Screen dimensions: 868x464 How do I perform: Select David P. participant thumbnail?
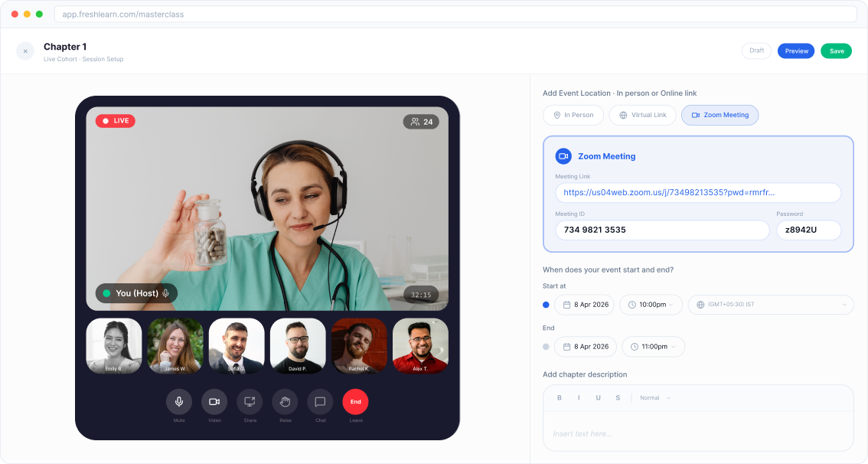pyautogui.click(x=298, y=346)
